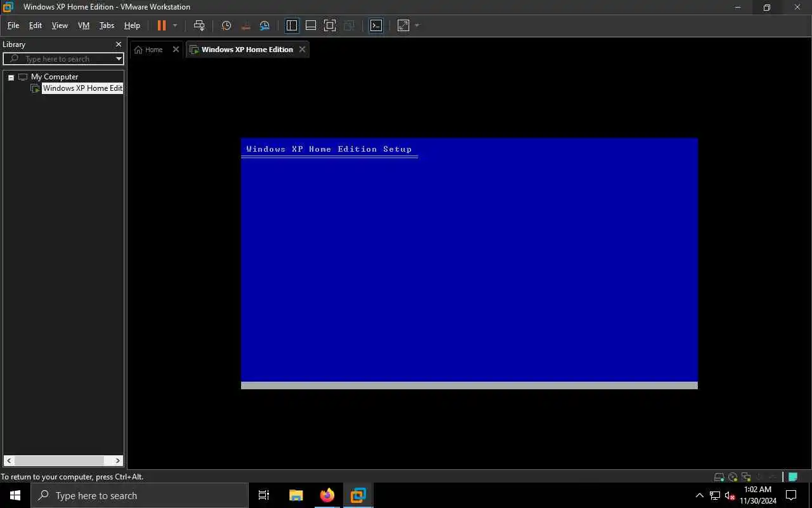Collapse the My Computer tree node

(11, 77)
